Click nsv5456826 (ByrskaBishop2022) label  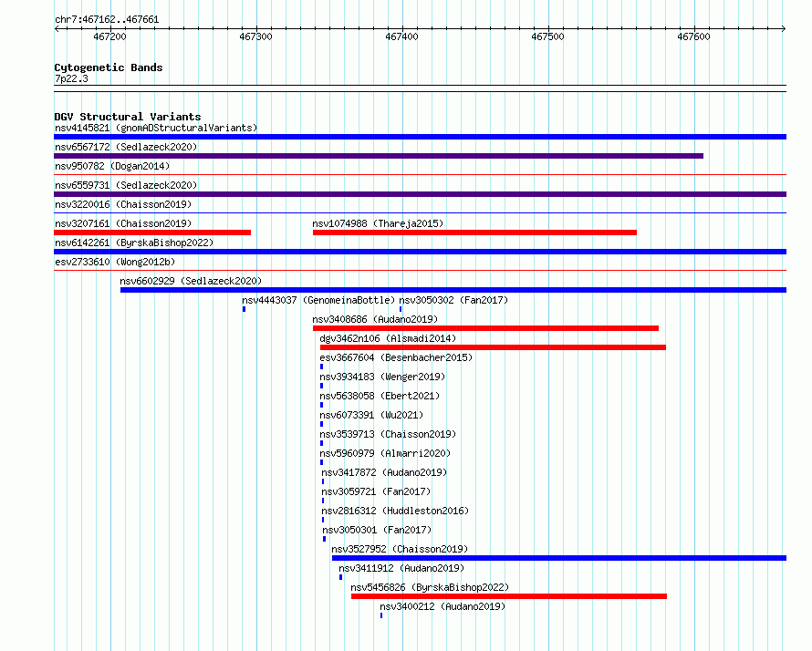[430, 587]
